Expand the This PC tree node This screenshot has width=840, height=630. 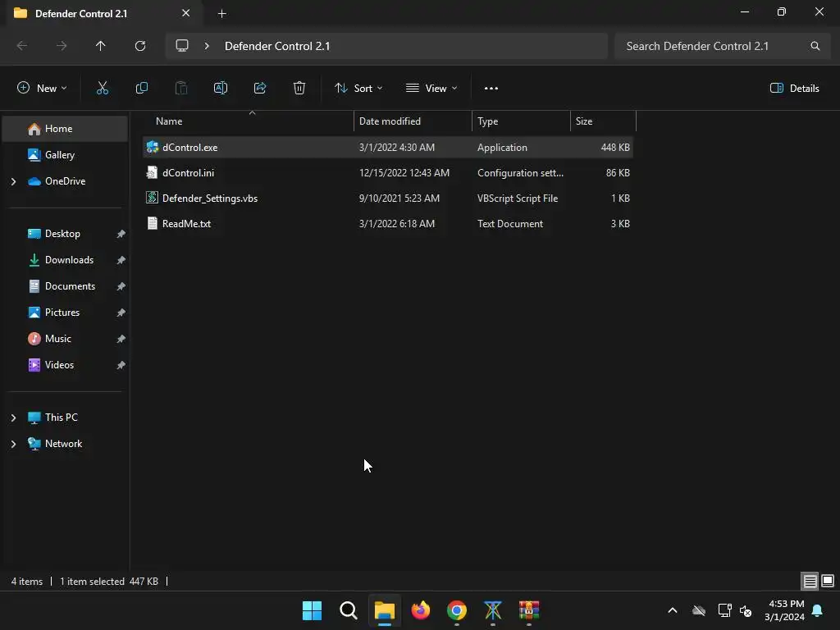[13, 418]
